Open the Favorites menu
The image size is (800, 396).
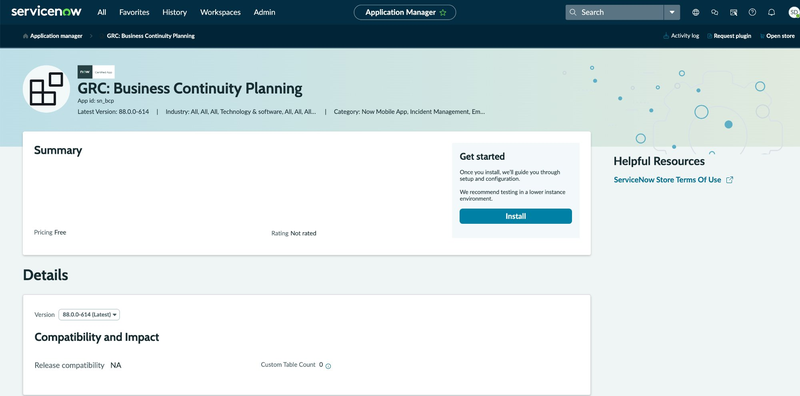[134, 12]
